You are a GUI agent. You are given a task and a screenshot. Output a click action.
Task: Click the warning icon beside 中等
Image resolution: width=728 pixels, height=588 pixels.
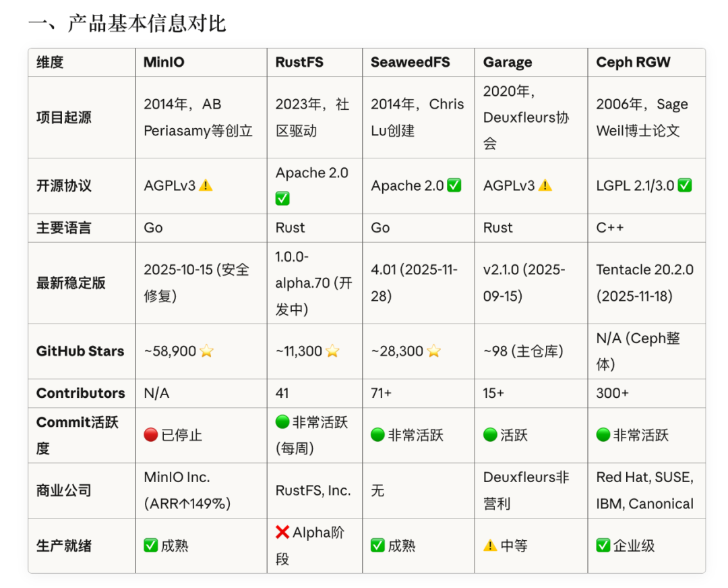pos(490,546)
